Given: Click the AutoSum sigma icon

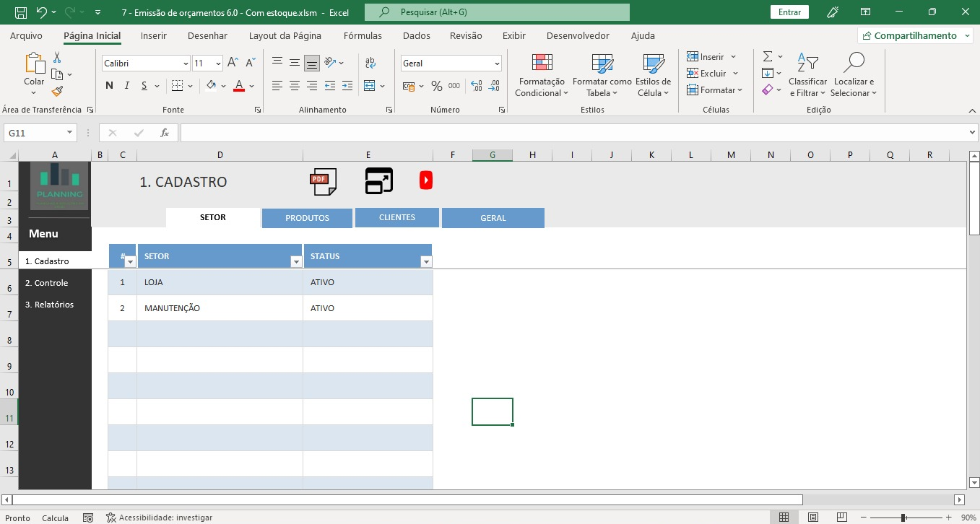Looking at the screenshot, I should tap(768, 56).
